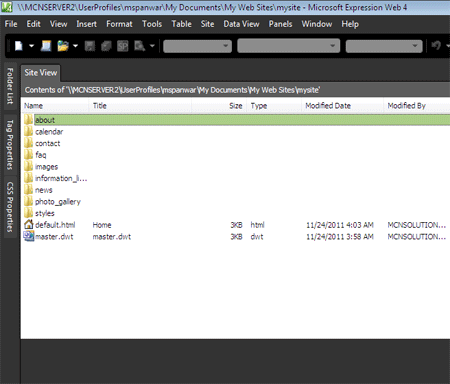The height and width of the screenshot is (384, 450).
Task: Show the Folder List side panel
Action: tap(10, 86)
